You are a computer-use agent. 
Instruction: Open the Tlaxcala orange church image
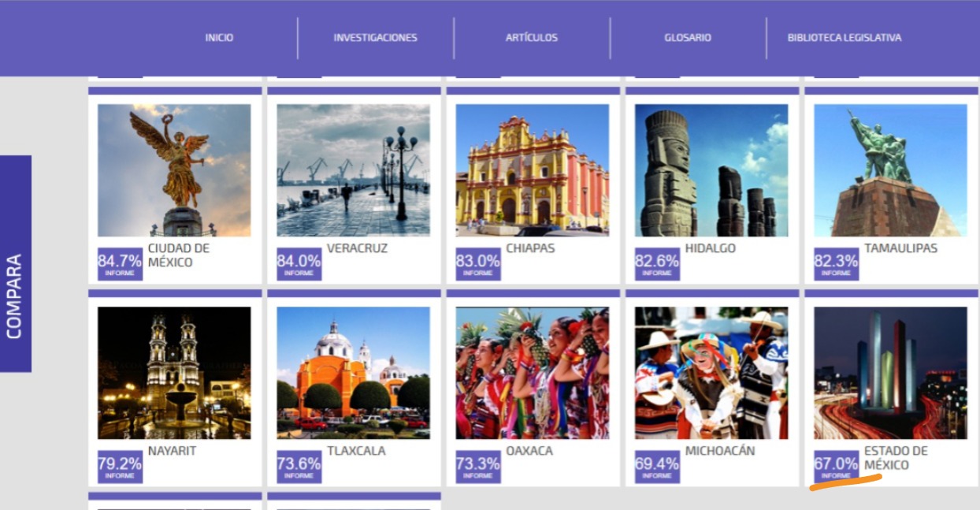coord(353,373)
